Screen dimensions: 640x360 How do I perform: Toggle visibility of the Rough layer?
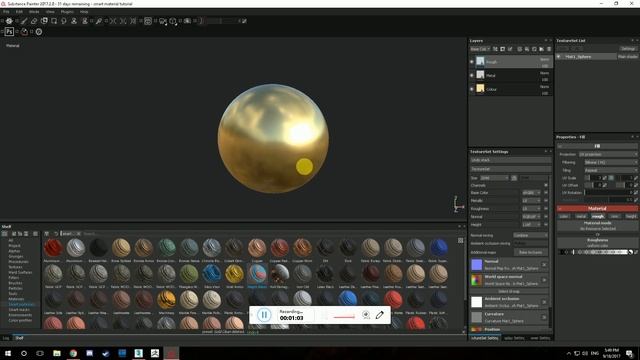tap(472, 62)
